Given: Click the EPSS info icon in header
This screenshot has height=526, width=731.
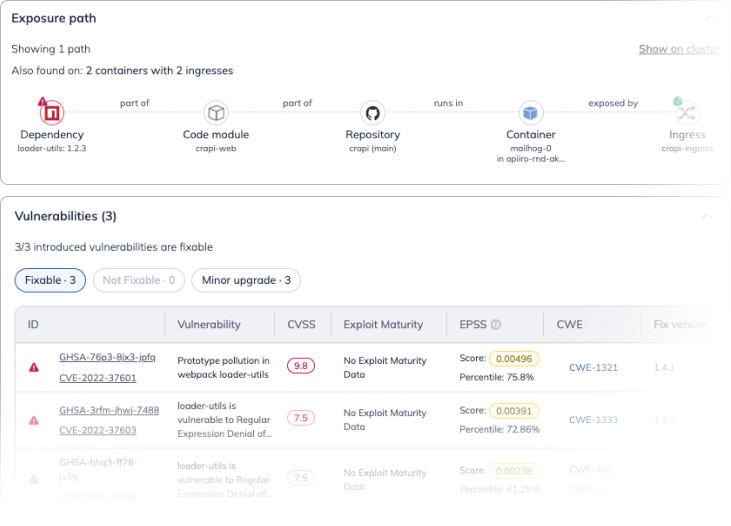Looking at the screenshot, I should (x=496, y=325).
